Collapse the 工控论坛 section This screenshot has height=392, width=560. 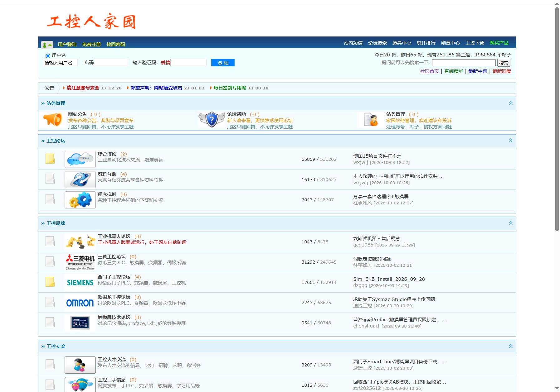click(511, 141)
